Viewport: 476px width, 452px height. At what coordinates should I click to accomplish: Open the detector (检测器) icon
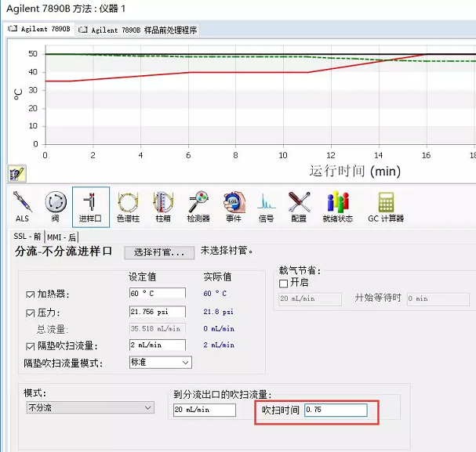coord(198,207)
